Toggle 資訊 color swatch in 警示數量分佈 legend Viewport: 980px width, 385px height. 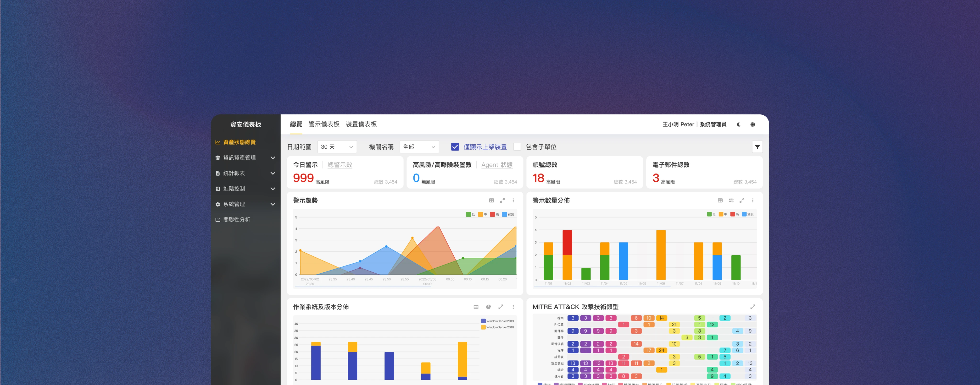(x=744, y=214)
